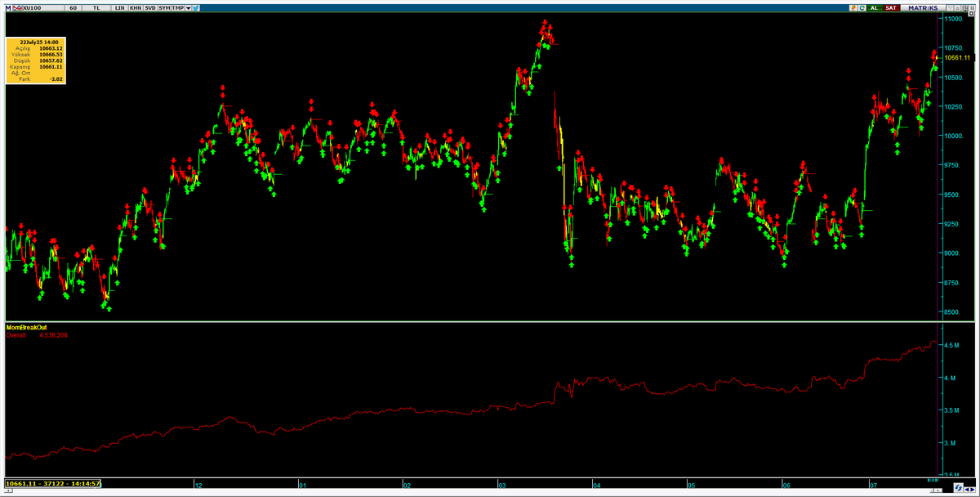Image resolution: width=980 pixels, height=497 pixels.
Task: Toggle the TMP template button
Action: click(x=177, y=8)
